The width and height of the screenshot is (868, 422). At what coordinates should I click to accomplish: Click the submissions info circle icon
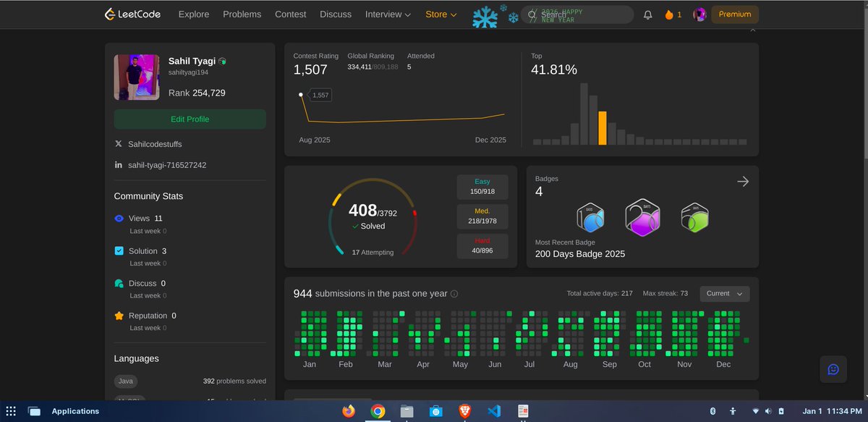tap(454, 294)
